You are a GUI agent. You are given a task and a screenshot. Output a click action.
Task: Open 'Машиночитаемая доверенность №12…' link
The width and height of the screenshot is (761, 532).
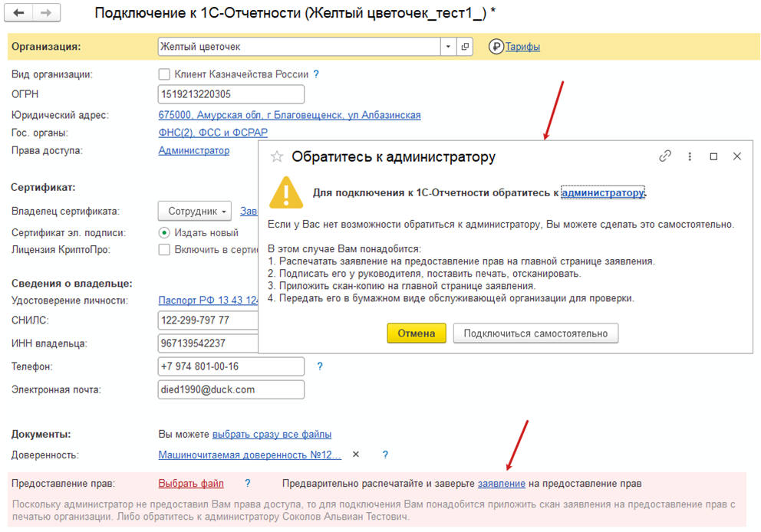[x=250, y=455]
